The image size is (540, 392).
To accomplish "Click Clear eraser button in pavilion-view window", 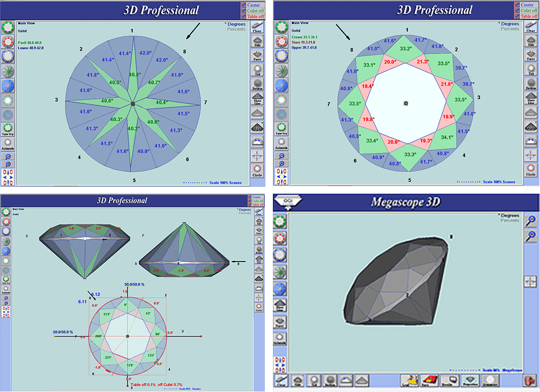I will (x=257, y=27).
